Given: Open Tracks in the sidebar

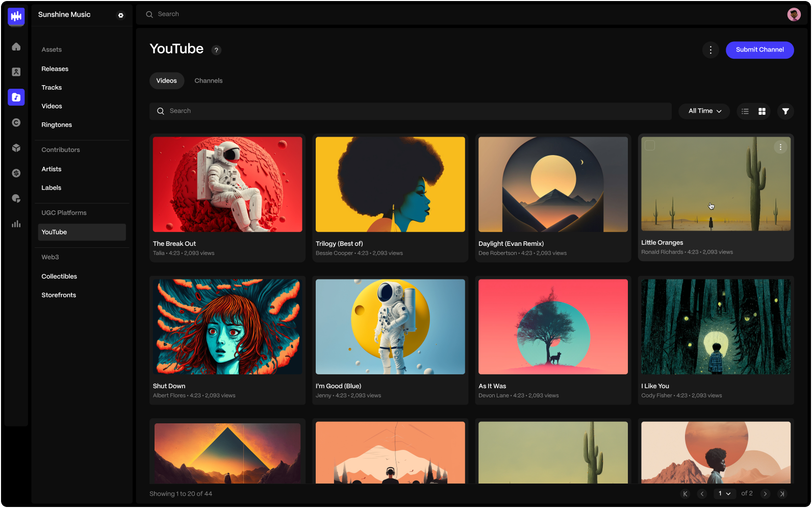Looking at the screenshot, I should tap(52, 88).
